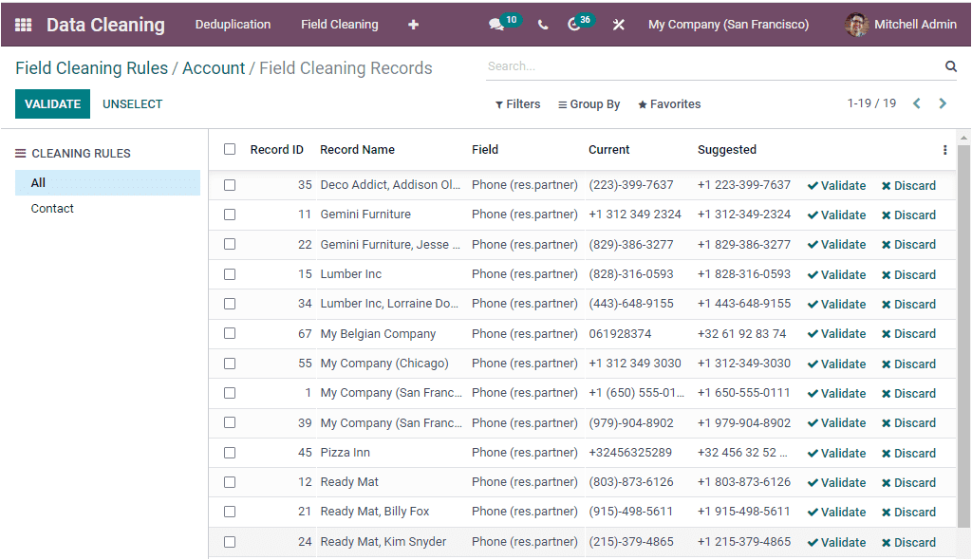The image size is (972, 560).
Task: Click the search magnifier icon
Action: click(950, 65)
